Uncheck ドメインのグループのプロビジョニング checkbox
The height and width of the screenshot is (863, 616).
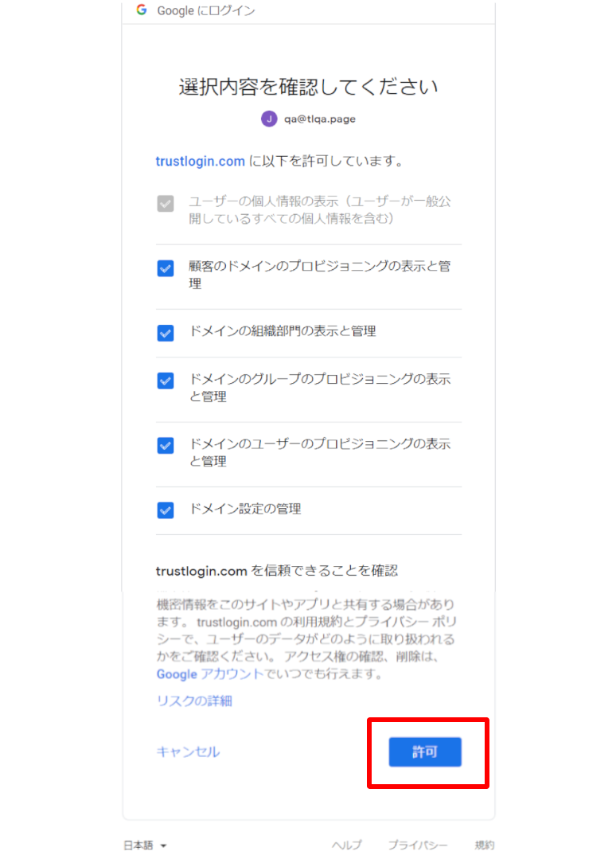(166, 381)
